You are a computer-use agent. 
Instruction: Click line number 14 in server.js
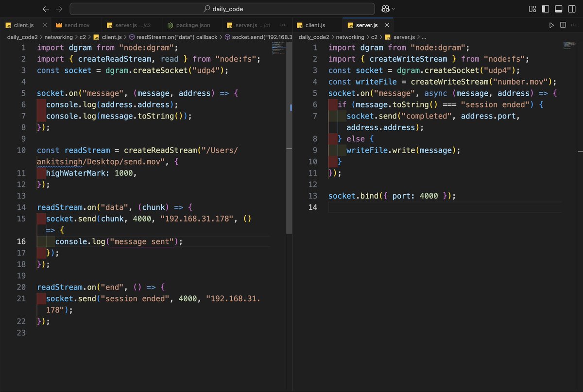[x=312, y=207]
